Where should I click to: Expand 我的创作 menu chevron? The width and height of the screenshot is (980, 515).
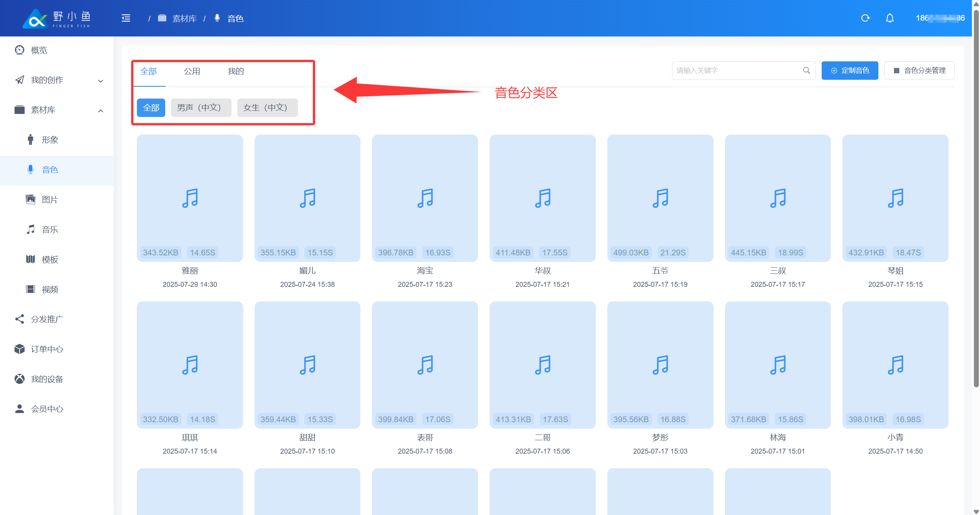100,81
